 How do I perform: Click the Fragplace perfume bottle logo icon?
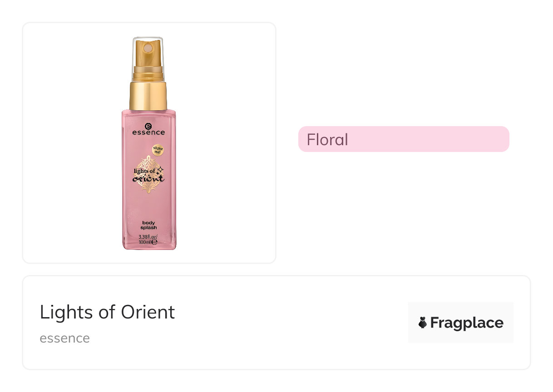pos(423,323)
